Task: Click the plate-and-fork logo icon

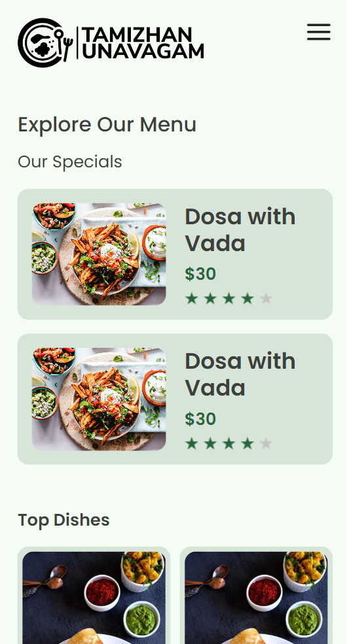Action: [46, 42]
